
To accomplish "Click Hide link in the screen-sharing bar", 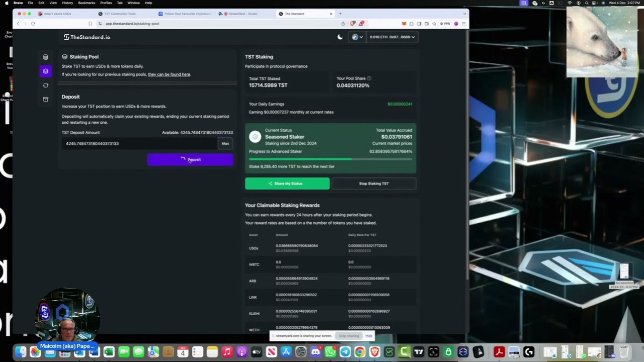I will coord(369,336).
